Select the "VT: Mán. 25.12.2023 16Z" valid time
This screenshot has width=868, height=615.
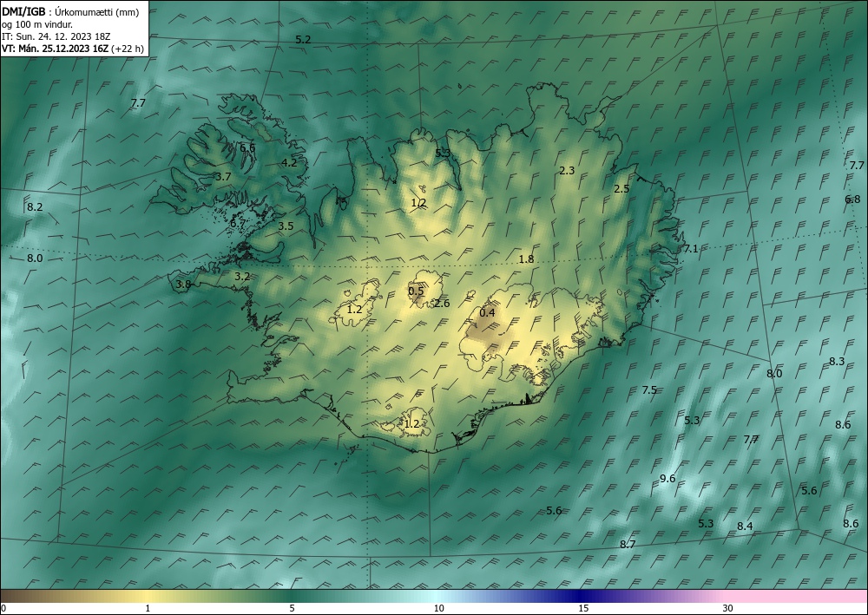(x=56, y=49)
